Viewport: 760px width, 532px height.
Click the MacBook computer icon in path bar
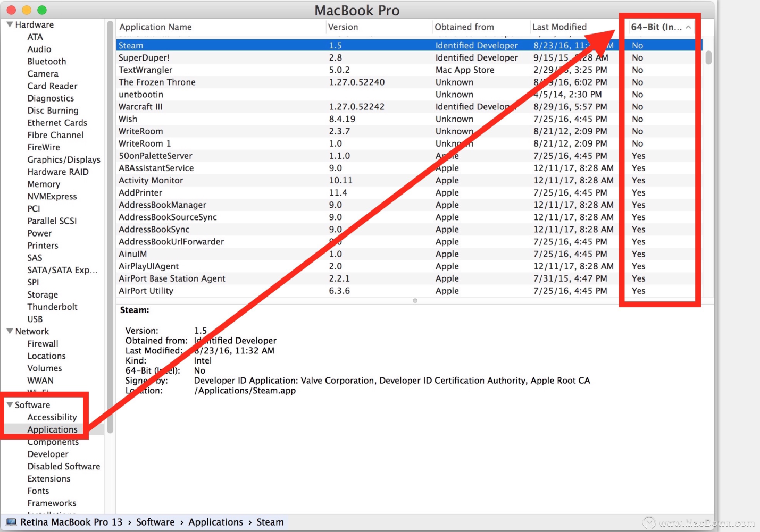pyautogui.click(x=11, y=522)
